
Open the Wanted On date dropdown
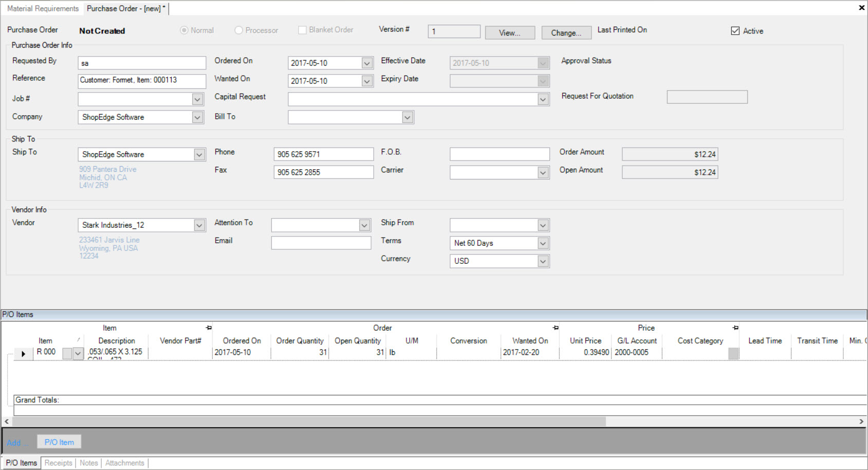(367, 81)
